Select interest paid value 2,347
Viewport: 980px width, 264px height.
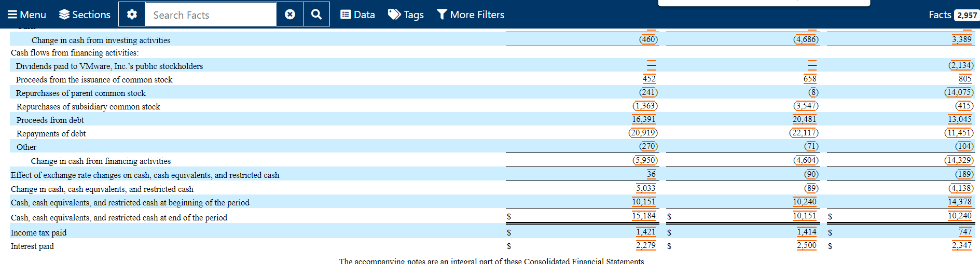[961, 245]
